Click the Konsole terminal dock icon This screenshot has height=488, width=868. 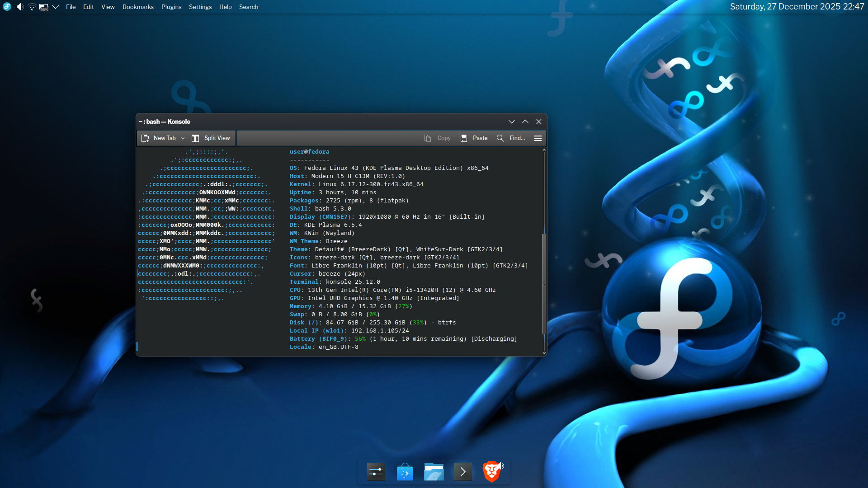(x=462, y=472)
